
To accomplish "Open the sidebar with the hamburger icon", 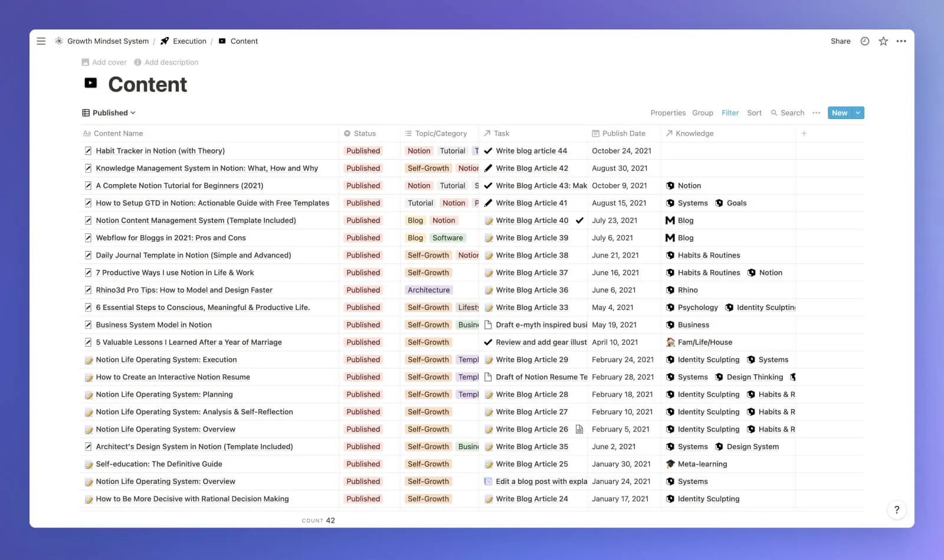I will (41, 41).
